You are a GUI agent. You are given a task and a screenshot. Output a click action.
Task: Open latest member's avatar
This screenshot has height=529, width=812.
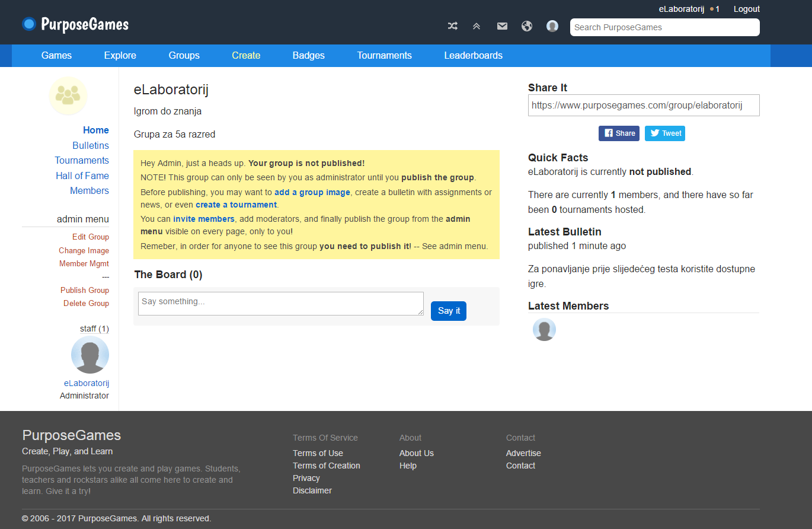(544, 330)
